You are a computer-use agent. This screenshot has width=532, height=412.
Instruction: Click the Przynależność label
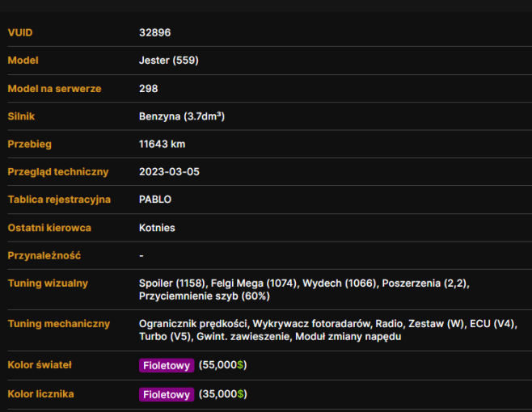[x=44, y=255]
